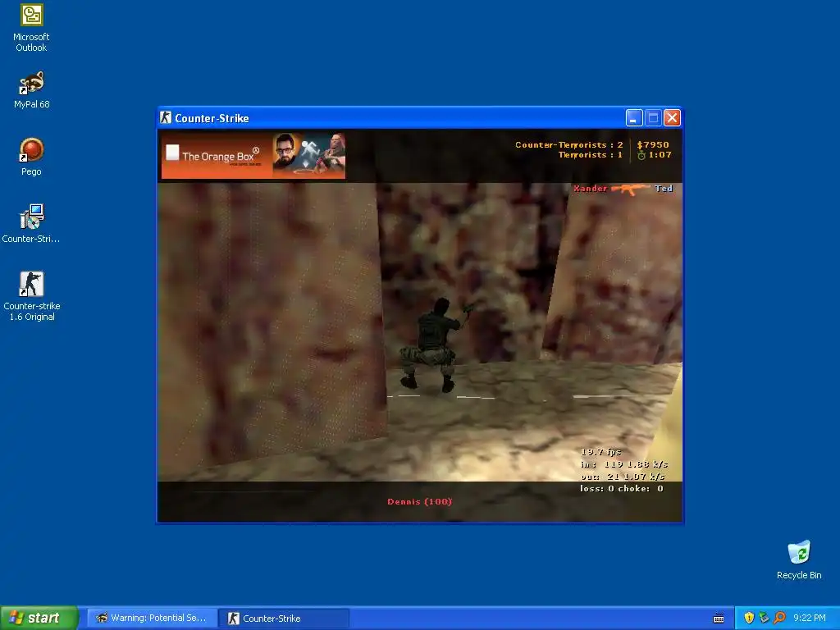Click the white square on Orange Box banner
Image resolution: width=840 pixels, height=630 pixels.
[x=172, y=153]
